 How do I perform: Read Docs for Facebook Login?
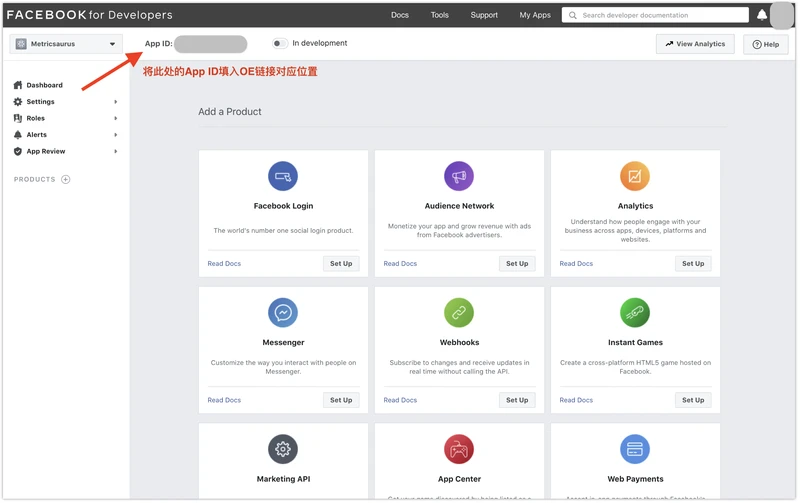(224, 264)
